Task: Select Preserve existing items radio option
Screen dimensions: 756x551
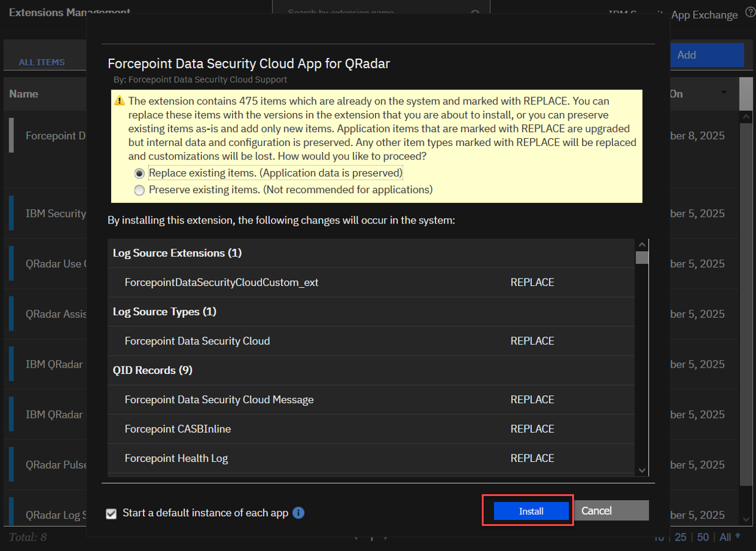Action: (x=139, y=190)
